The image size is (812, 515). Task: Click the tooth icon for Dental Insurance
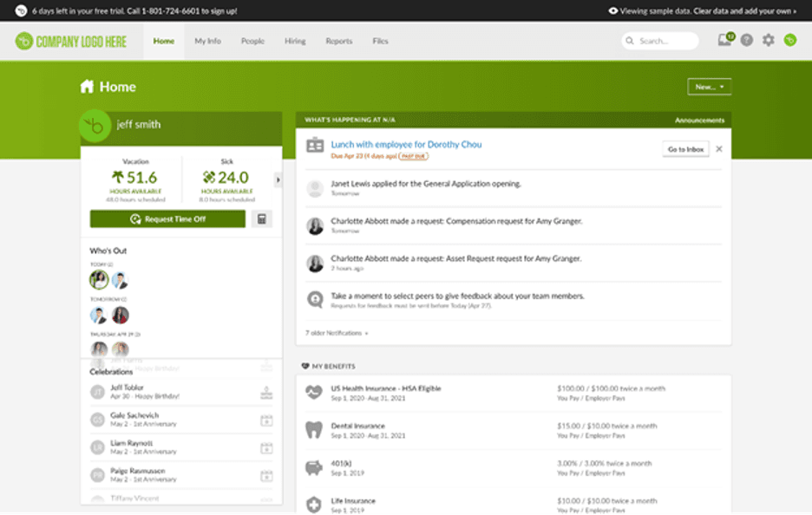click(x=313, y=430)
